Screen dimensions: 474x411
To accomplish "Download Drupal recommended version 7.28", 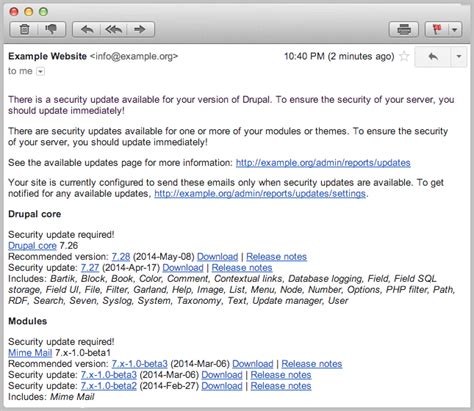I will coord(217,257).
